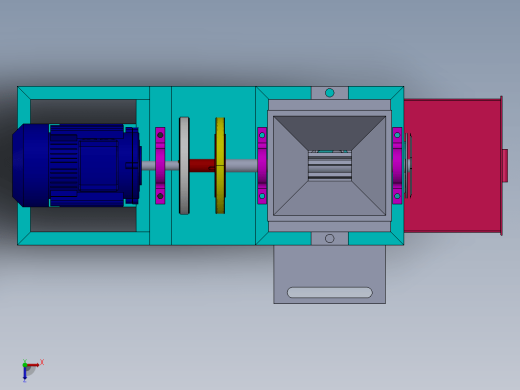Select the hopper's dark upper sloped wall
Viewport: 520px width, 390px height.
click(x=329, y=133)
